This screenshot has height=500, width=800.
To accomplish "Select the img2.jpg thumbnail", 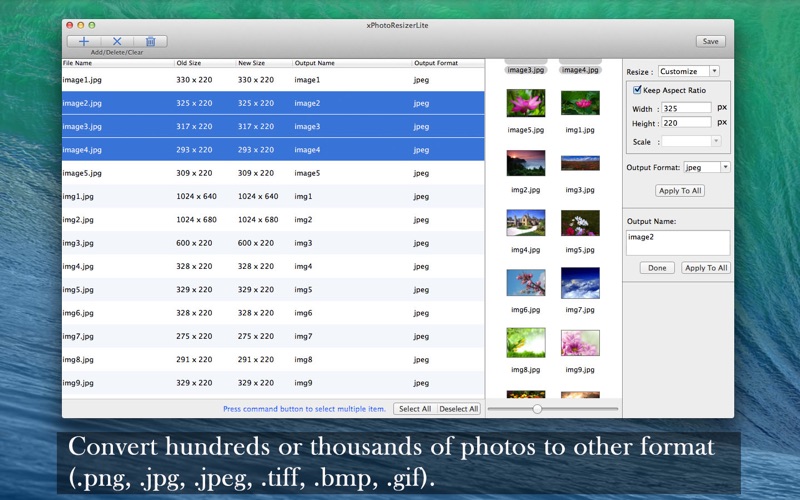I will click(526, 163).
